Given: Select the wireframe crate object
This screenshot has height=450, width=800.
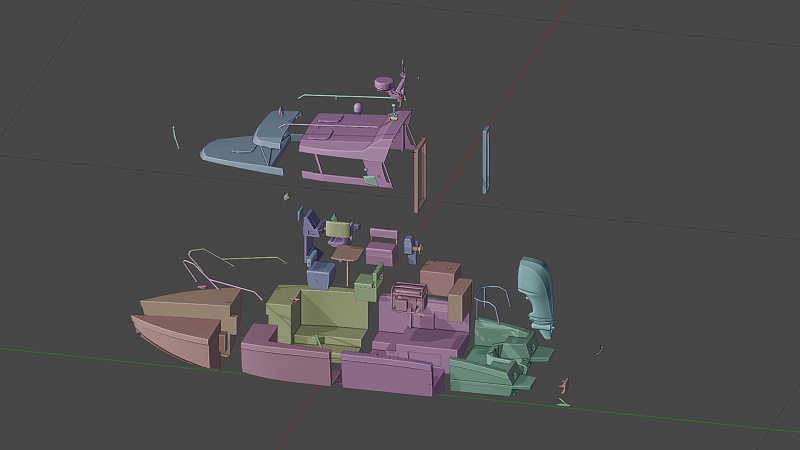Looking at the screenshot, I should tap(409, 298).
